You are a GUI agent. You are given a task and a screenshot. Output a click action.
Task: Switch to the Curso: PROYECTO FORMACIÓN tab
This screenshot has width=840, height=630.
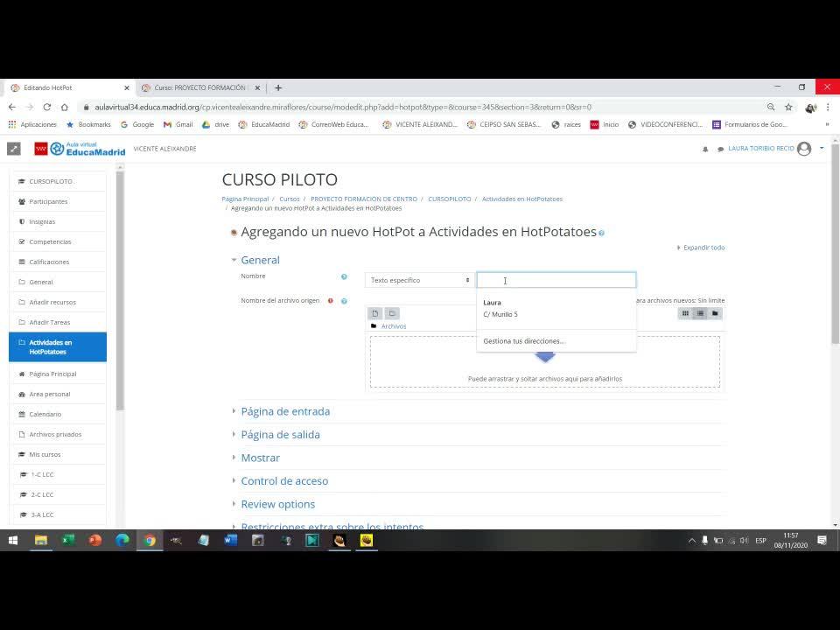[199, 87]
